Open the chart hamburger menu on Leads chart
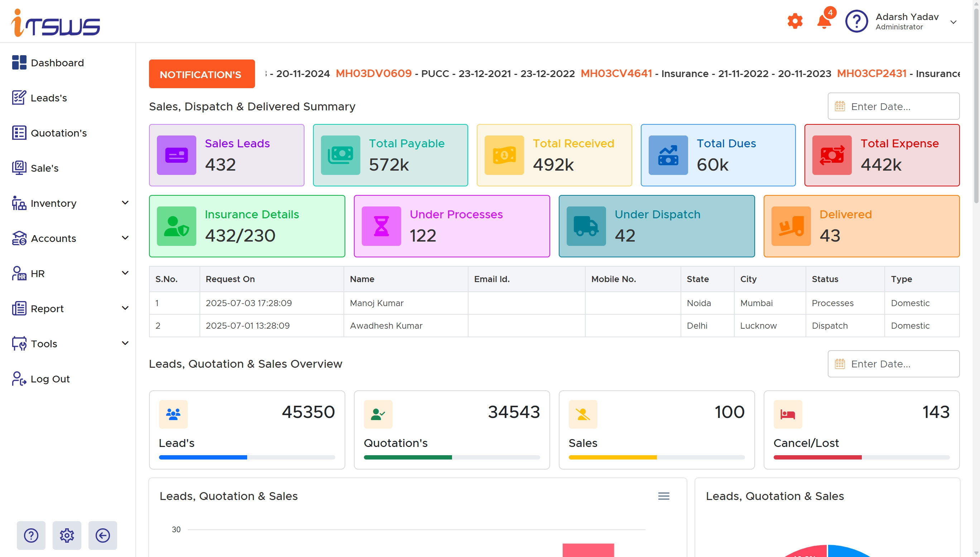The width and height of the screenshot is (980, 557). click(x=664, y=495)
